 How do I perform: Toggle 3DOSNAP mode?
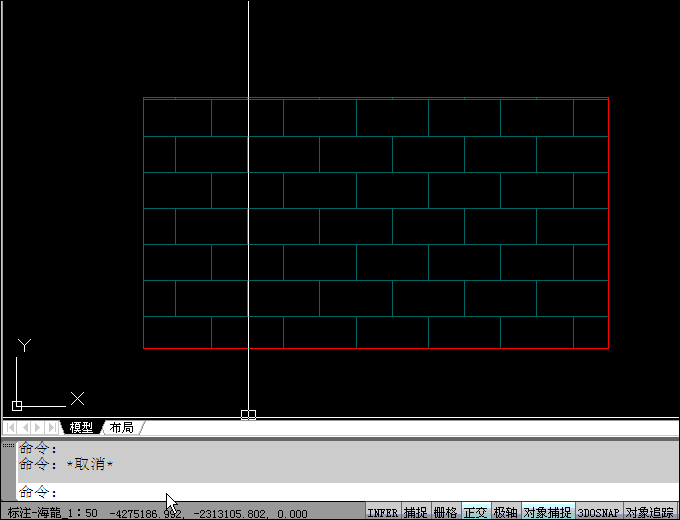tap(599, 512)
